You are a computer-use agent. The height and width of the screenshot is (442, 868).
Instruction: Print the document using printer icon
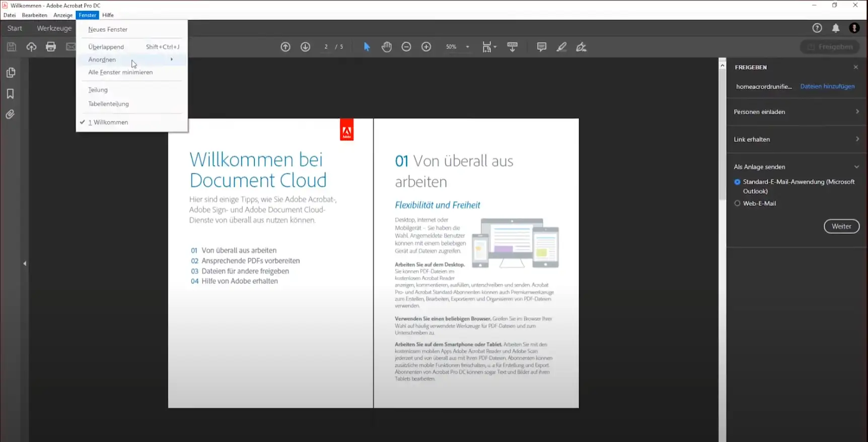(51, 47)
